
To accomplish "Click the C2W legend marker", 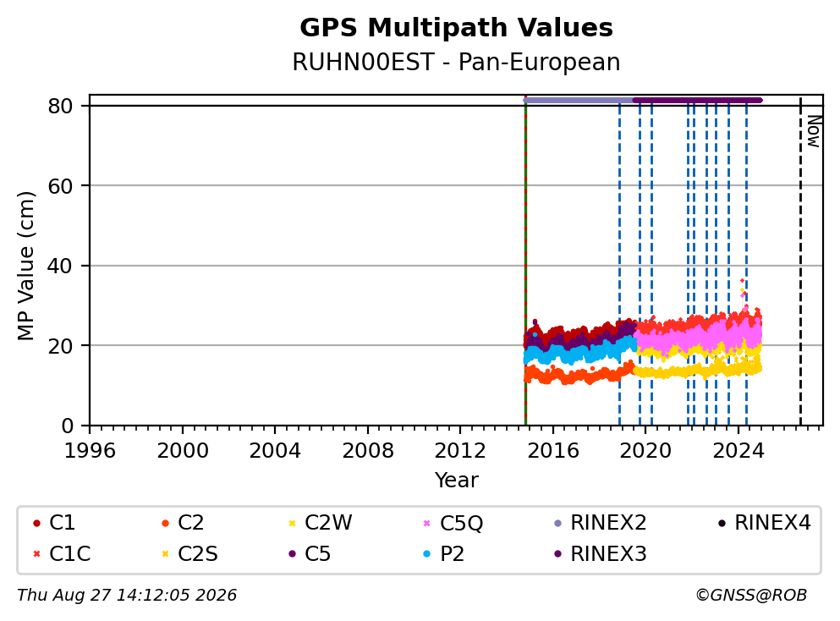I will coord(292,523).
